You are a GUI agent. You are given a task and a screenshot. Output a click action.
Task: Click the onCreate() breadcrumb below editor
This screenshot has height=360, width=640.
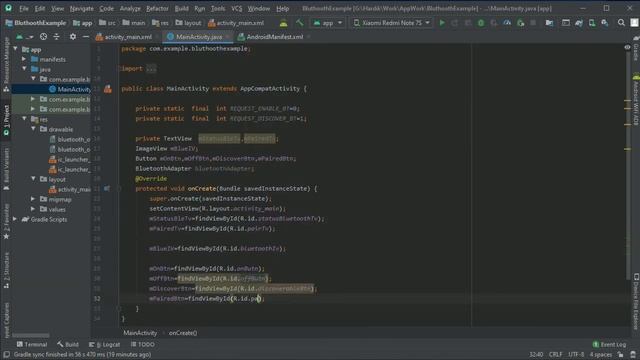click(183, 333)
